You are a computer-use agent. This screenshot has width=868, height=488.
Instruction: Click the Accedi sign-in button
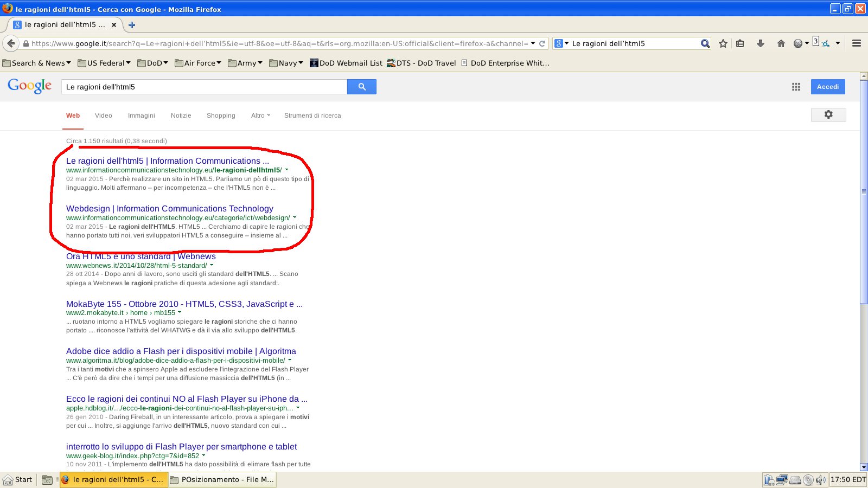(x=828, y=87)
